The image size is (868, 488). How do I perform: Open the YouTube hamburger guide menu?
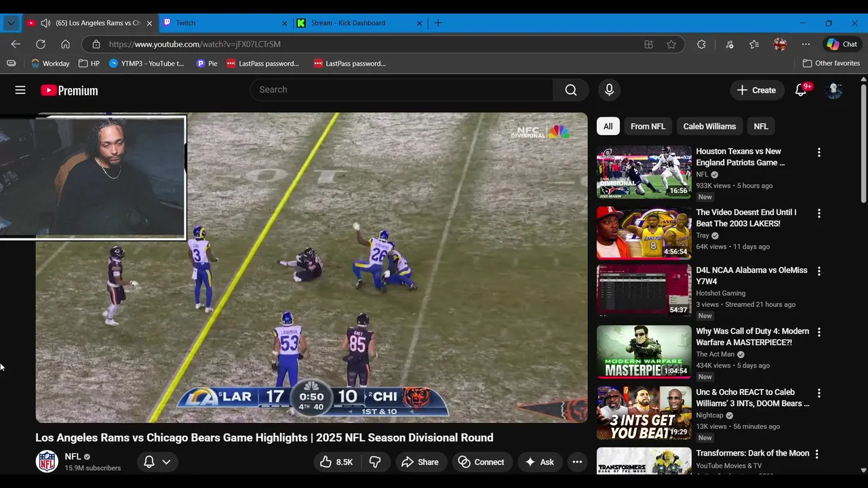pos(20,90)
